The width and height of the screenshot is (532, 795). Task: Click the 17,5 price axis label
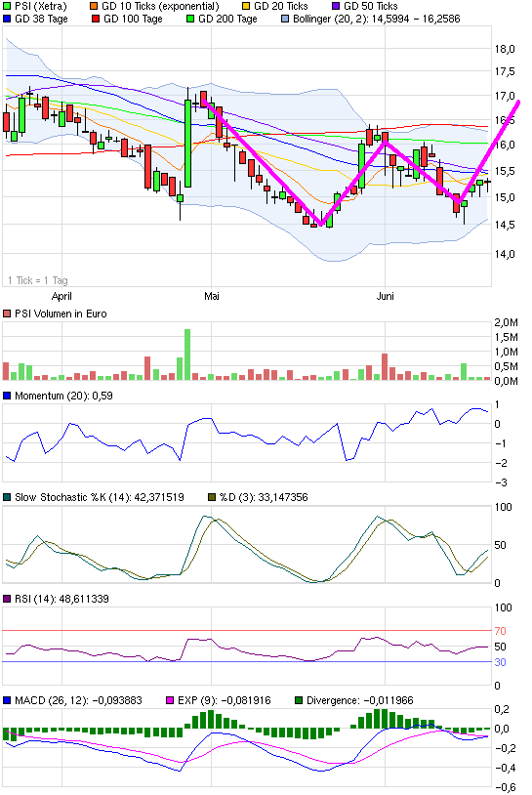505,72
